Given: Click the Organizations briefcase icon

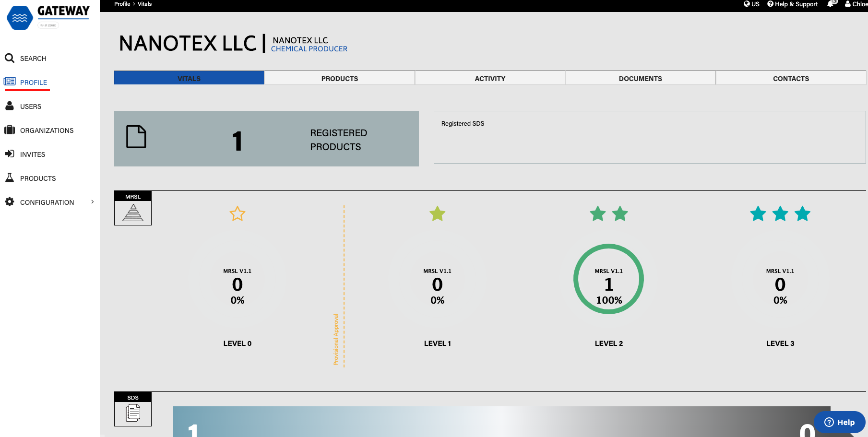Looking at the screenshot, I should pos(10,130).
